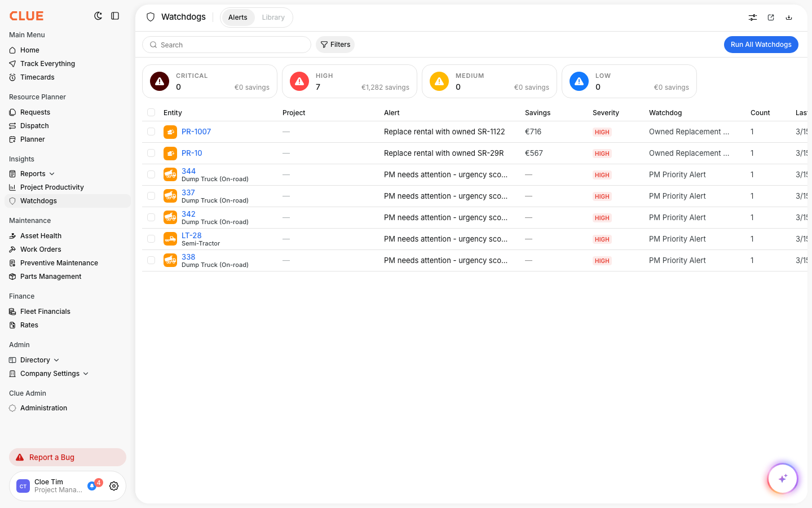The image size is (812, 508).
Task: Sort by Severity column header
Action: click(x=606, y=113)
